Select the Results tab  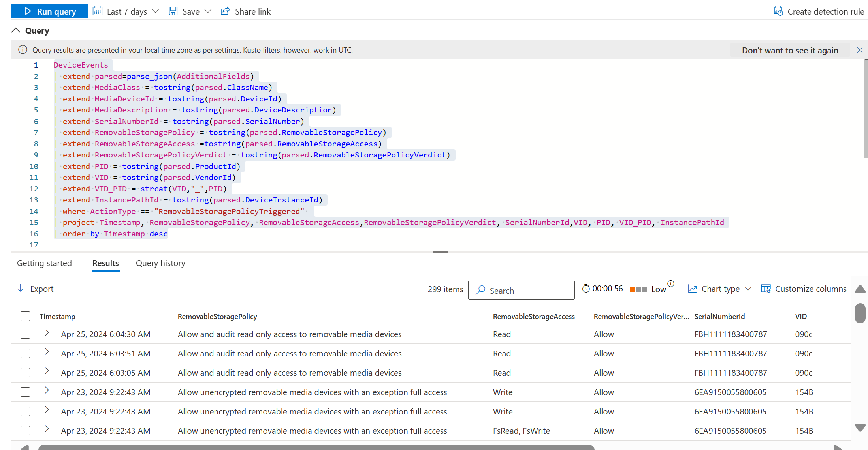pyautogui.click(x=105, y=263)
